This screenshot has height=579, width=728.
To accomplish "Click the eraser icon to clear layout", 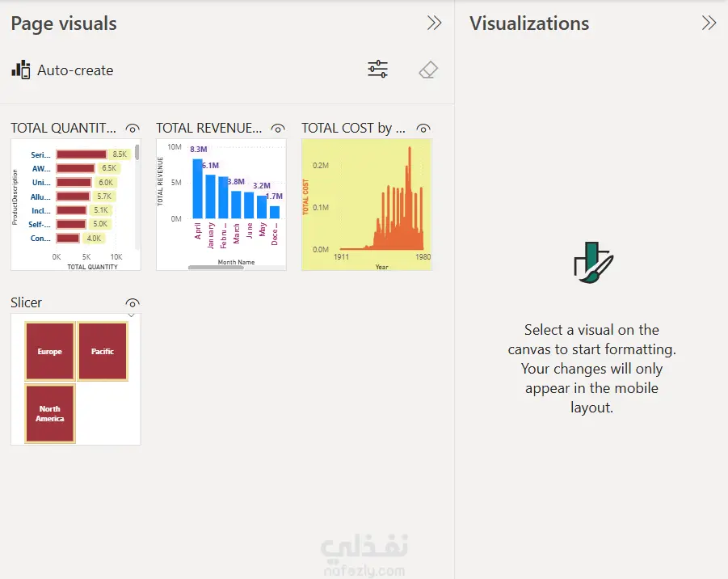I will point(428,70).
